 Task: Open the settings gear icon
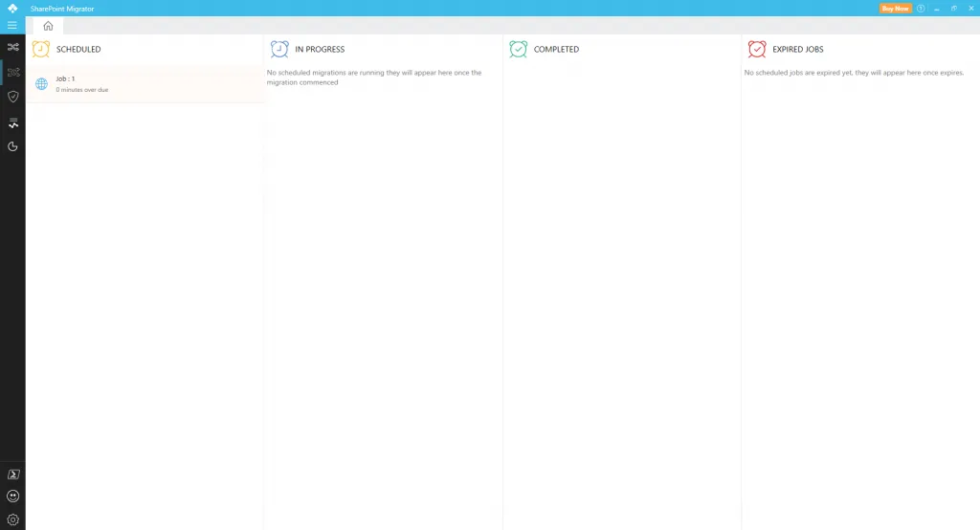pos(13,519)
